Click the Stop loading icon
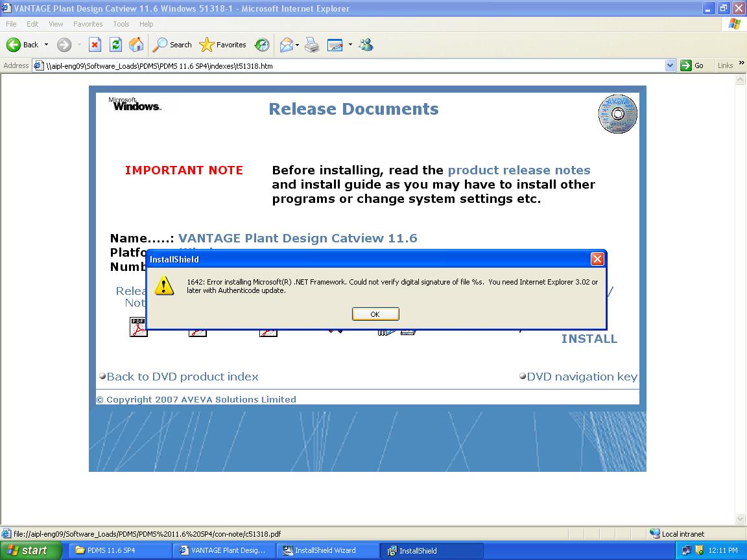Screen dimensions: 747x560 pos(95,45)
